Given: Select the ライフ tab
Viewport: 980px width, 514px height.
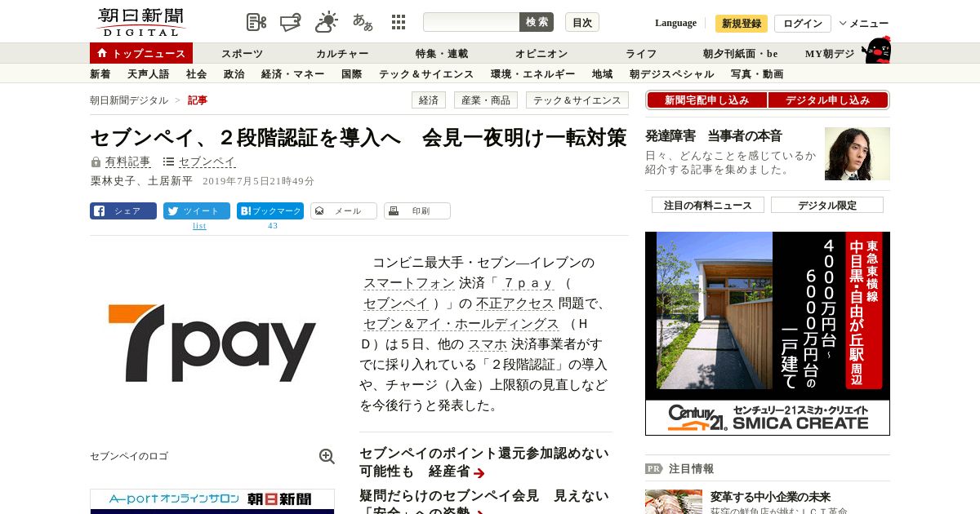Looking at the screenshot, I should 641,53.
